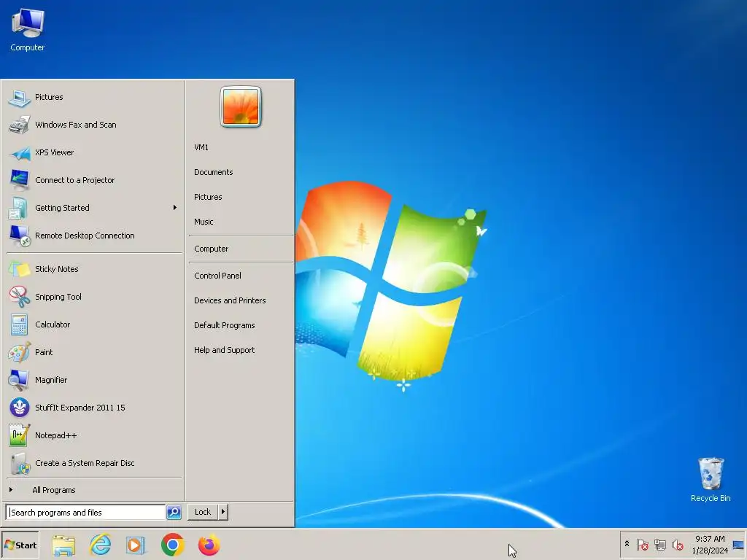The image size is (747, 560).
Task: Expand the Getting Started submenu arrow
Action: (175, 208)
